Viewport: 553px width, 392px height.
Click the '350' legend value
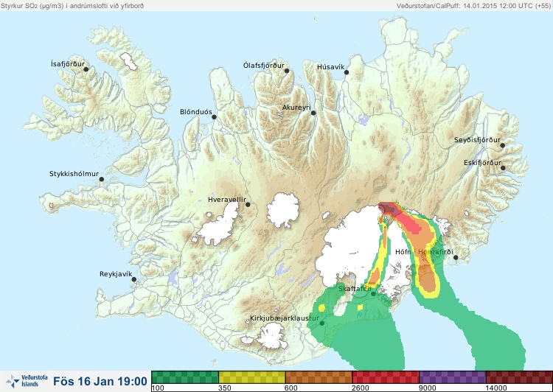225,388
